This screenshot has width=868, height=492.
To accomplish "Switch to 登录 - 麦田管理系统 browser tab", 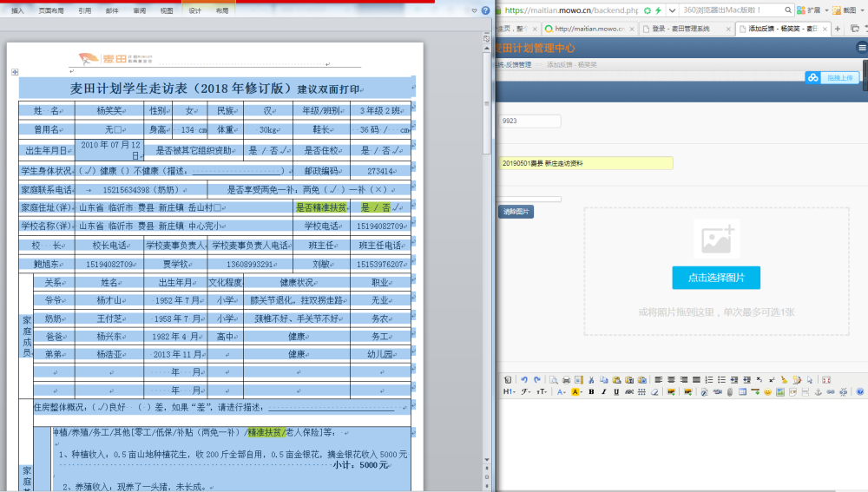I will 687,29.
